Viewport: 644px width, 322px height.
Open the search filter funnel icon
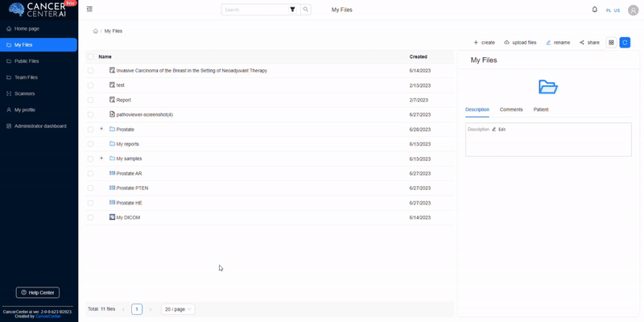coord(292,10)
